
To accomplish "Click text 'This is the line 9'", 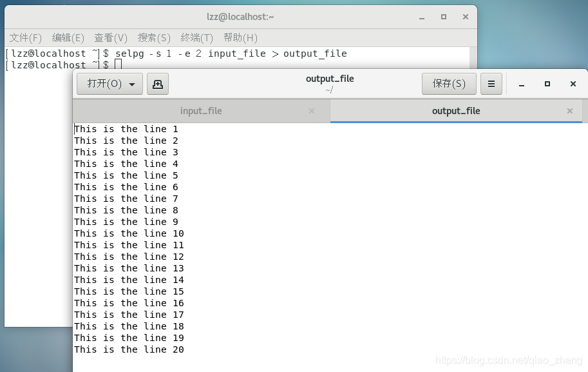I will click(126, 222).
